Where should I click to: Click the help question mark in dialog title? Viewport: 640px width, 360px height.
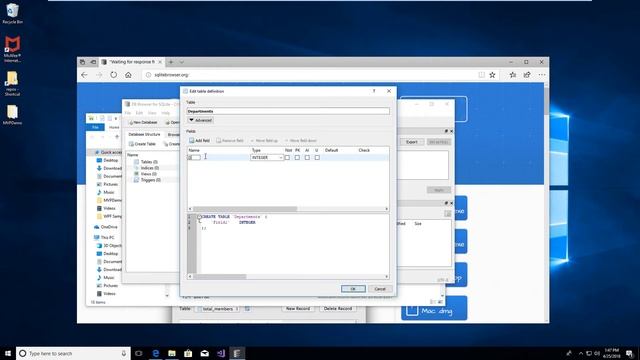coord(374,91)
